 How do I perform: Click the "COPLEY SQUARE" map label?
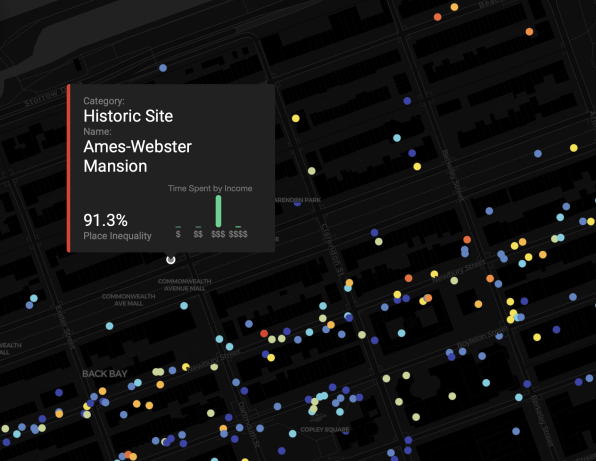click(x=325, y=429)
